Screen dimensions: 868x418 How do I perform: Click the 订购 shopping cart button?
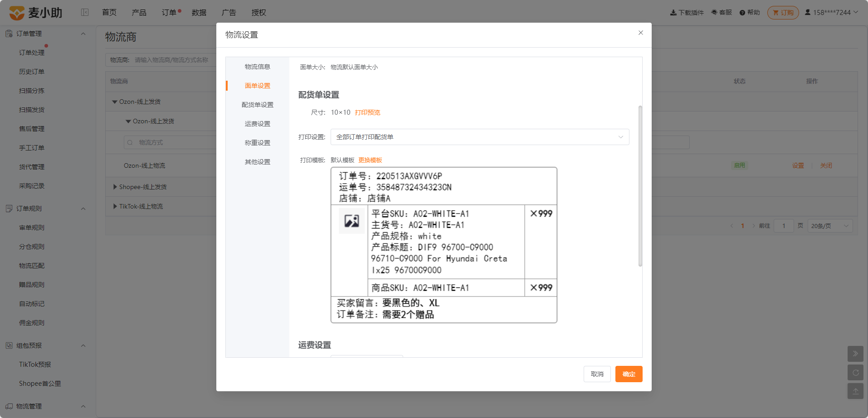[x=783, y=13]
